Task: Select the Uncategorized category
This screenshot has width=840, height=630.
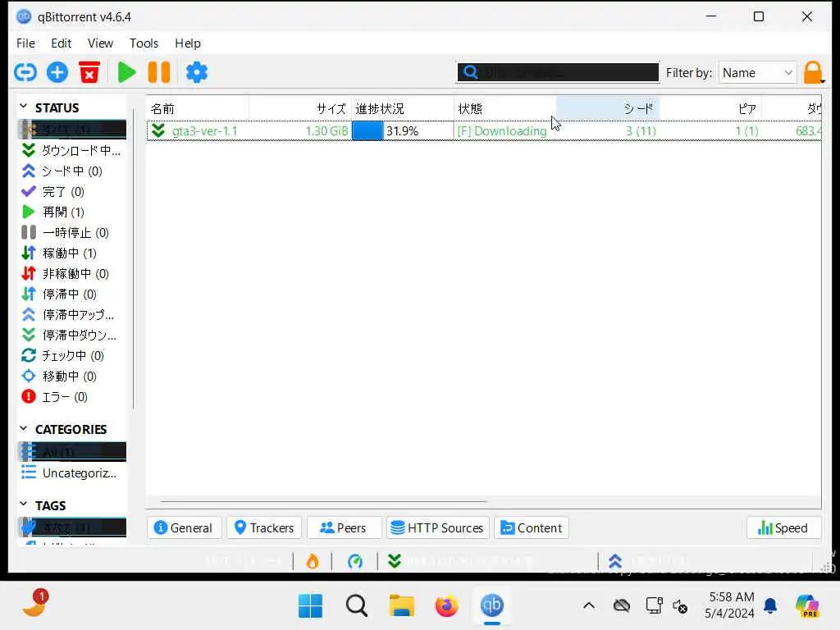Action: [x=72, y=473]
